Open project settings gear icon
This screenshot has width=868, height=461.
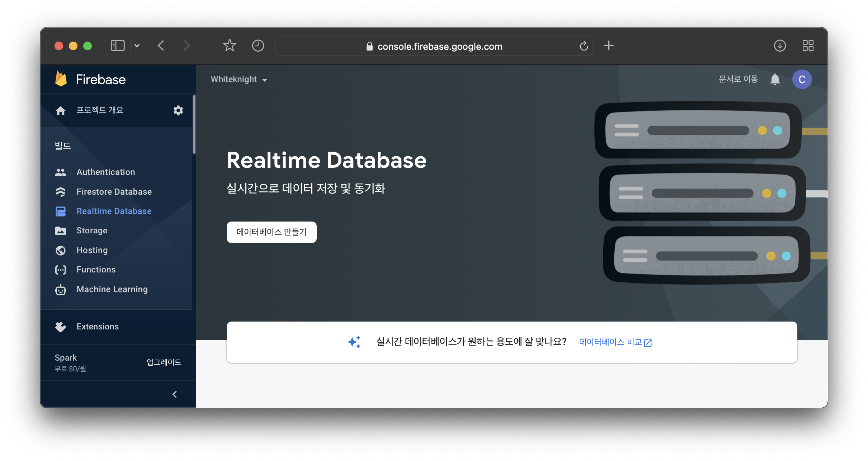point(178,110)
